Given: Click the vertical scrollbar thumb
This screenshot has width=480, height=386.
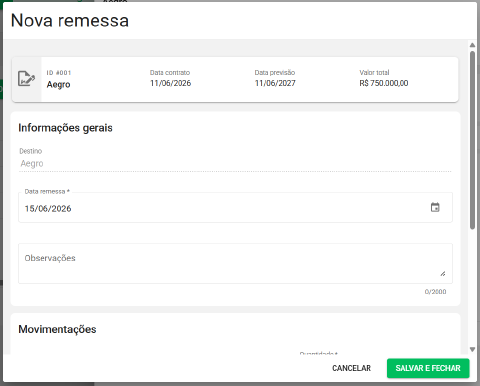Looking at the screenshot, I should 472,140.
